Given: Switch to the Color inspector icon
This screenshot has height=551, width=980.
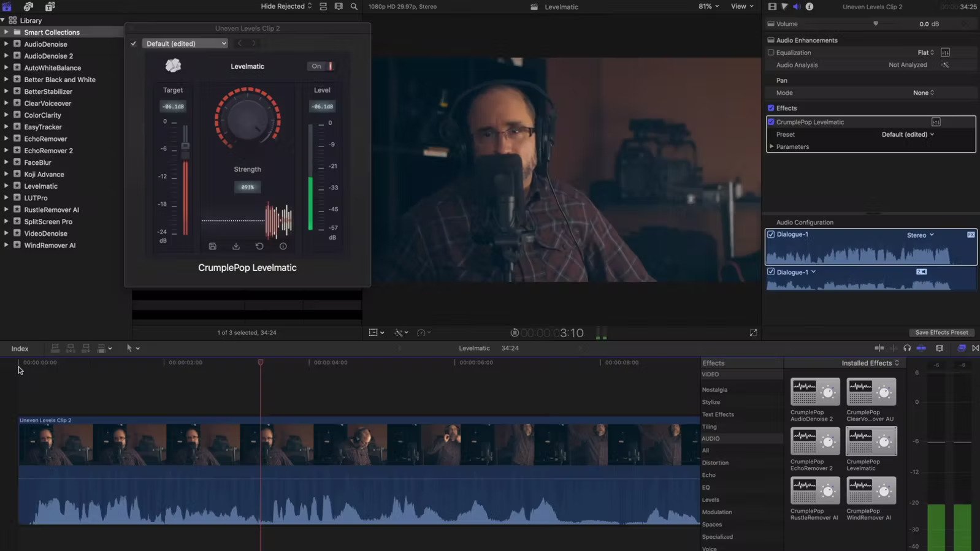Looking at the screenshot, I should [784, 6].
